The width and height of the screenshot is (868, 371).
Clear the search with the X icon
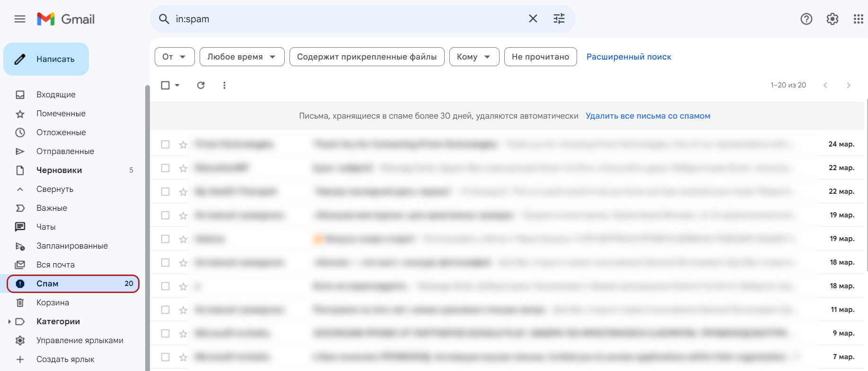(x=533, y=19)
